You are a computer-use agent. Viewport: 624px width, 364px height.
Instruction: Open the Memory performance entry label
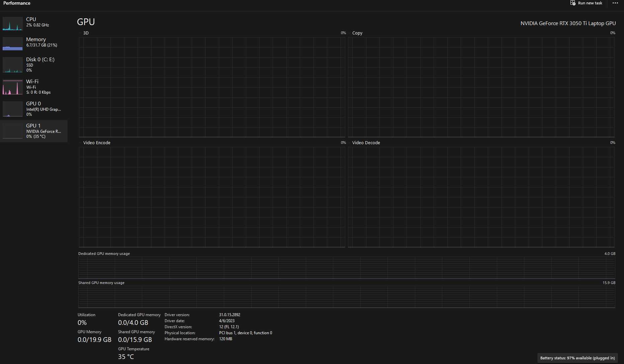pos(36,39)
